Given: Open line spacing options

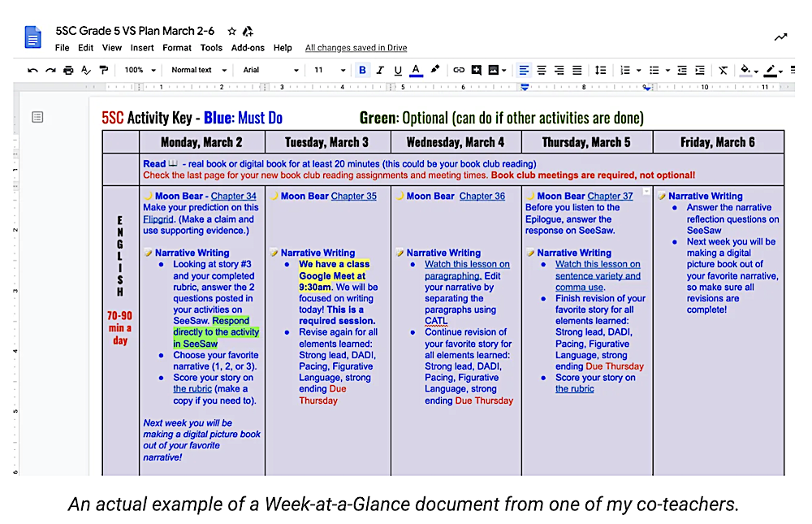Looking at the screenshot, I should (600, 70).
